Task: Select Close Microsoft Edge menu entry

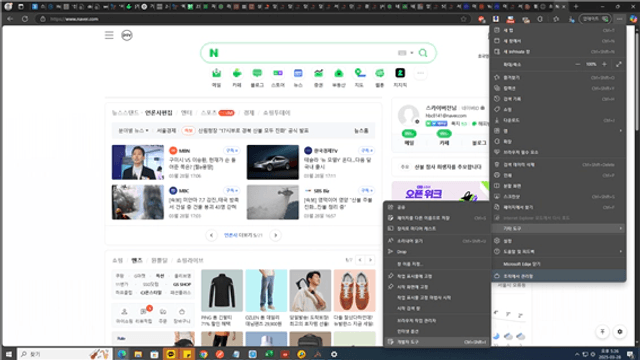Action: pyautogui.click(x=558, y=264)
